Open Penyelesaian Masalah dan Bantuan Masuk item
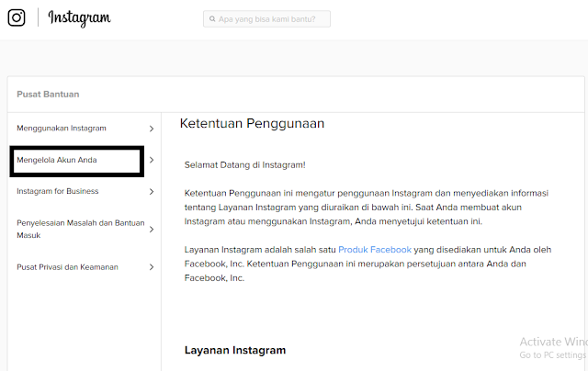The width and height of the screenshot is (588, 371). [x=81, y=229]
